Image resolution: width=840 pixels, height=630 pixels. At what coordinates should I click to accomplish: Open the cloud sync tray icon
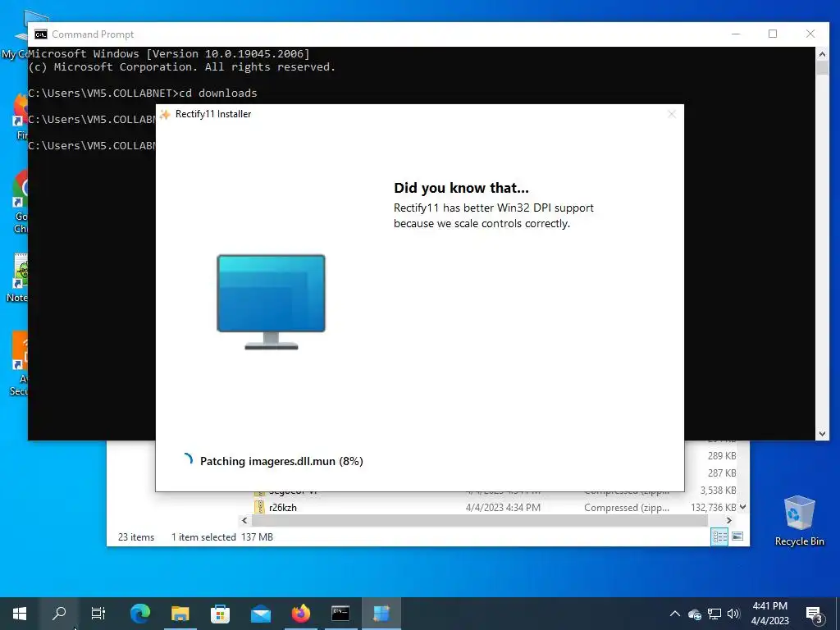(695, 614)
